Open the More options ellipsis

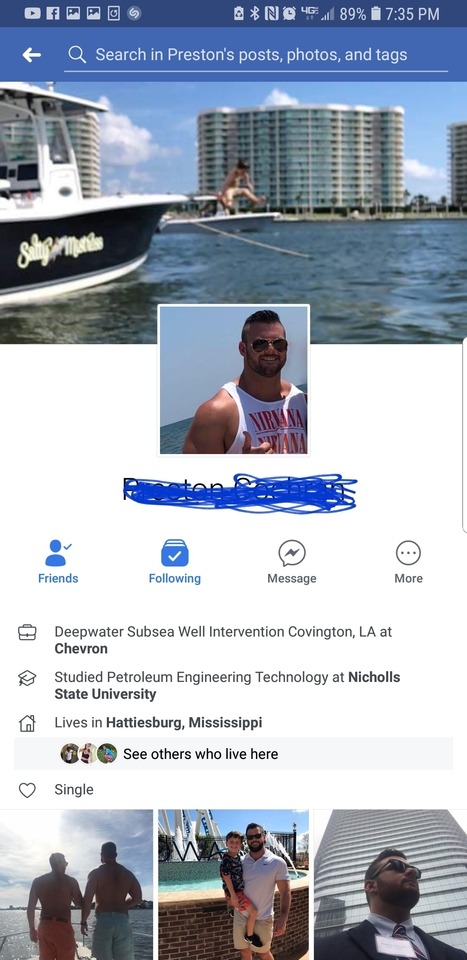click(x=408, y=553)
